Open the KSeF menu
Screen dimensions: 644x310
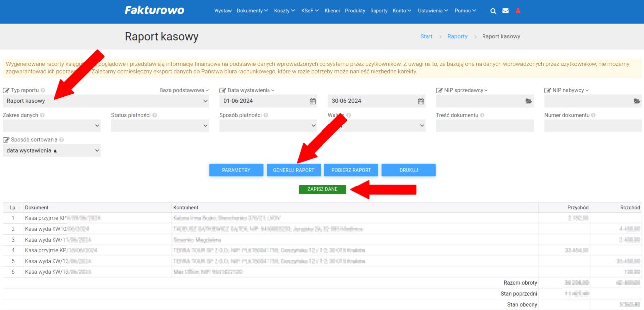(x=310, y=11)
